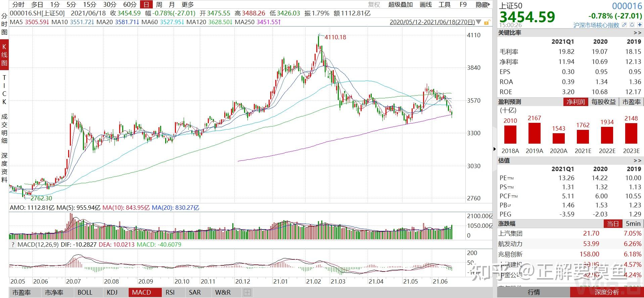Click the 航发动力 row in 涨跌幅 list

(x=570, y=244)
